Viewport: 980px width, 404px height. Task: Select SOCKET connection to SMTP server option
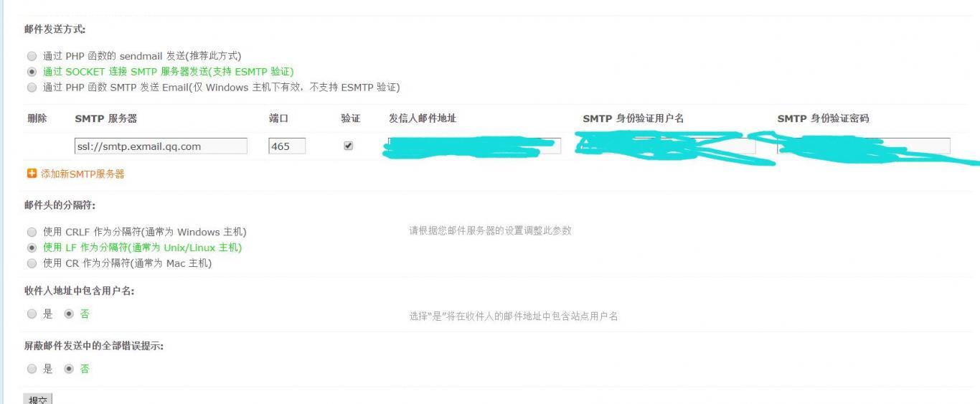point(31,72)
